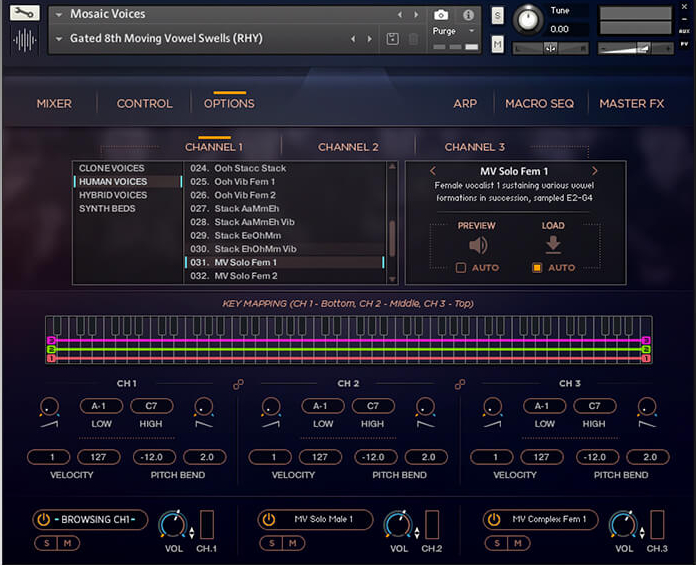Click CH 2 fade-in knob
The height and width of the screenshot is (565, 696).
(271, 407)
